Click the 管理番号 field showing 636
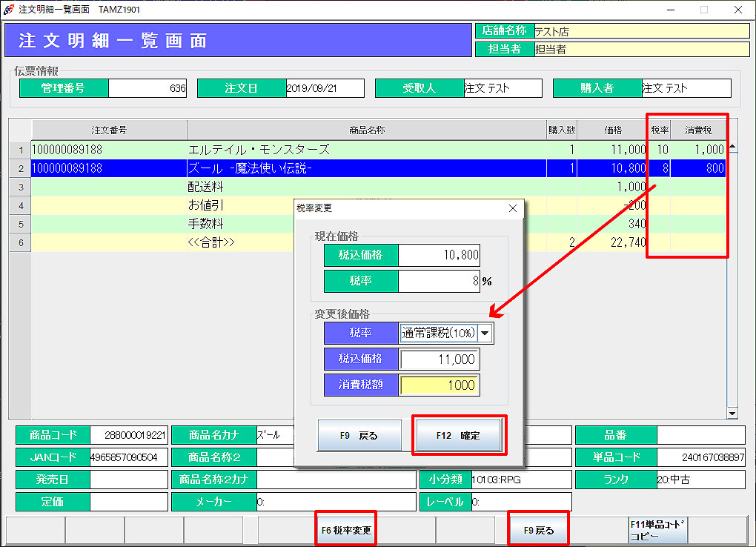 pos(147,88)
